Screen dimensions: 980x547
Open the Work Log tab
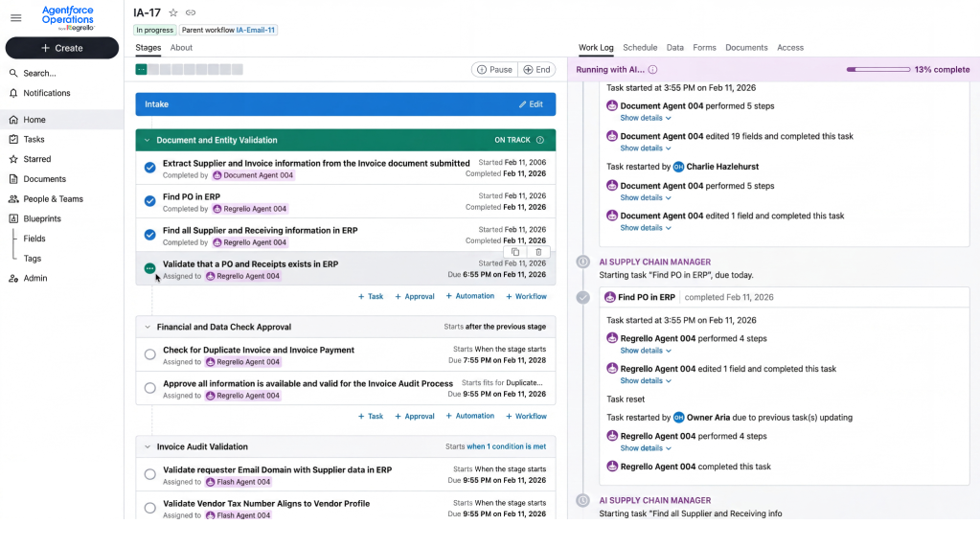pos(596,48)
